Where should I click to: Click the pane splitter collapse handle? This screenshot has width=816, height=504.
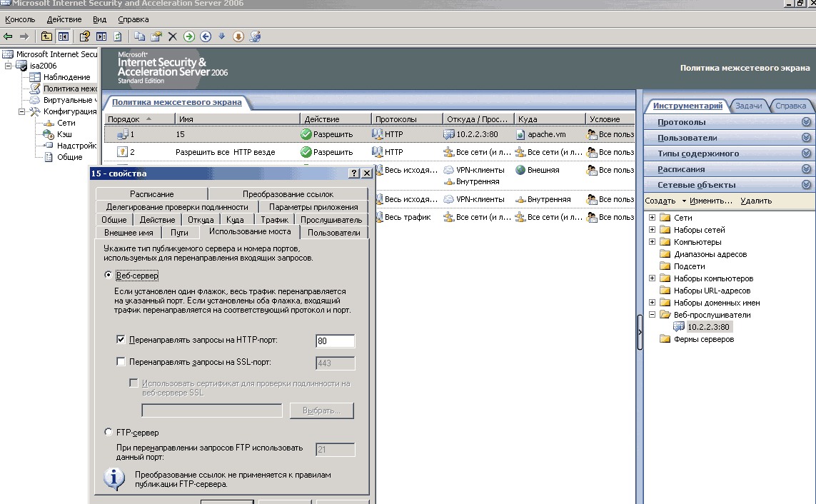[x=640, y=332]
